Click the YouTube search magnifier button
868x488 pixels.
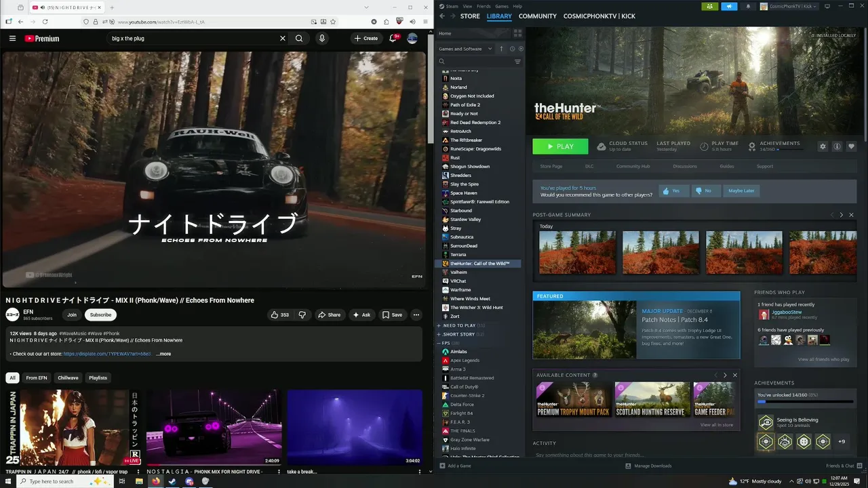pyautogui.click(x=299, y=39)
